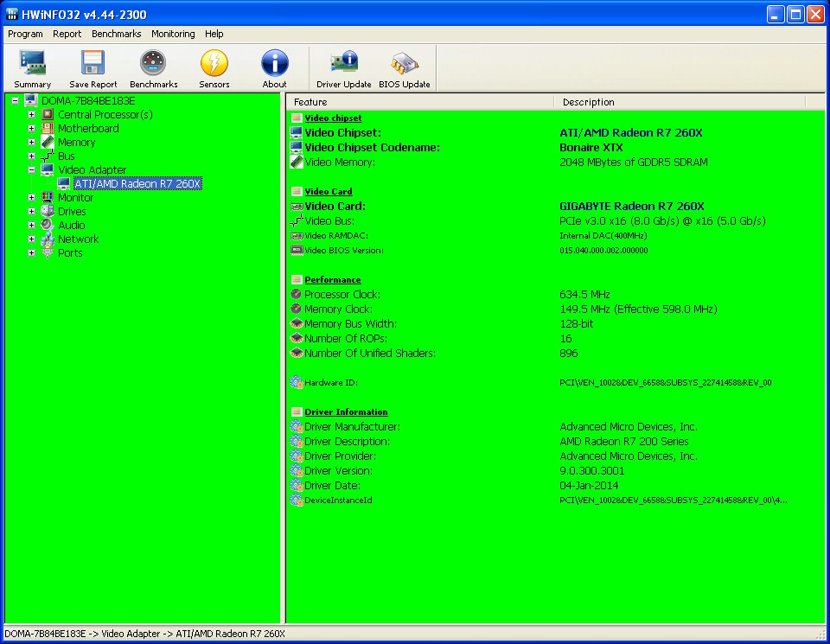The width and height of the screenshot is (830, 644).
Task: Open the Report menu
Action: [x=67, y=34]
